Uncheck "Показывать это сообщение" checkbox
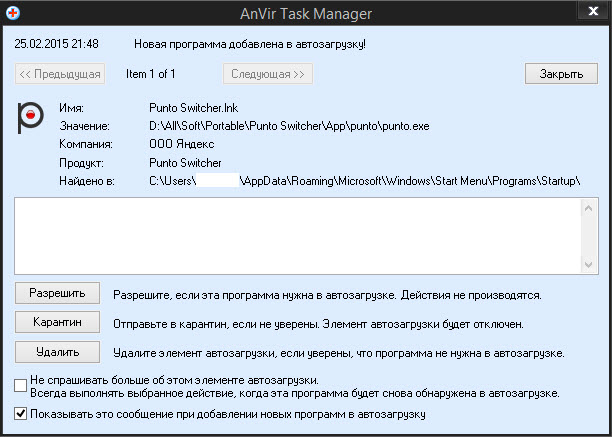Image resolution: width=612 pixels, height=437 pixels. [x=21, y=414]
